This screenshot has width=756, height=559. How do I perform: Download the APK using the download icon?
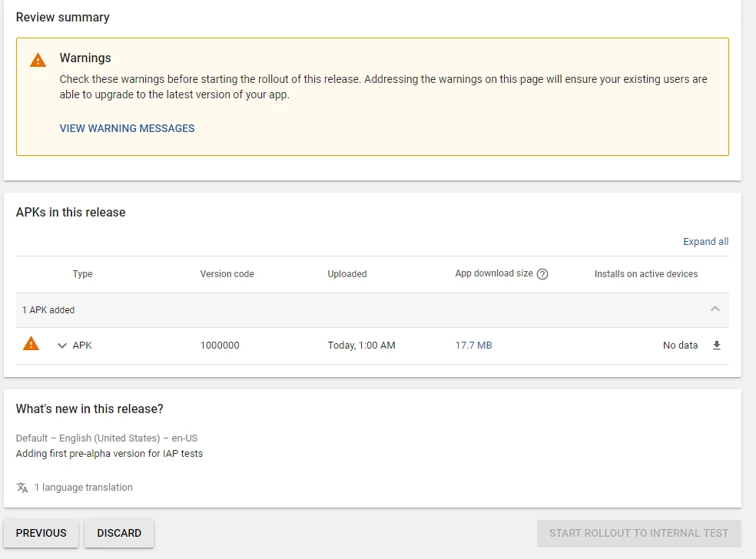[x=717, y=346]
